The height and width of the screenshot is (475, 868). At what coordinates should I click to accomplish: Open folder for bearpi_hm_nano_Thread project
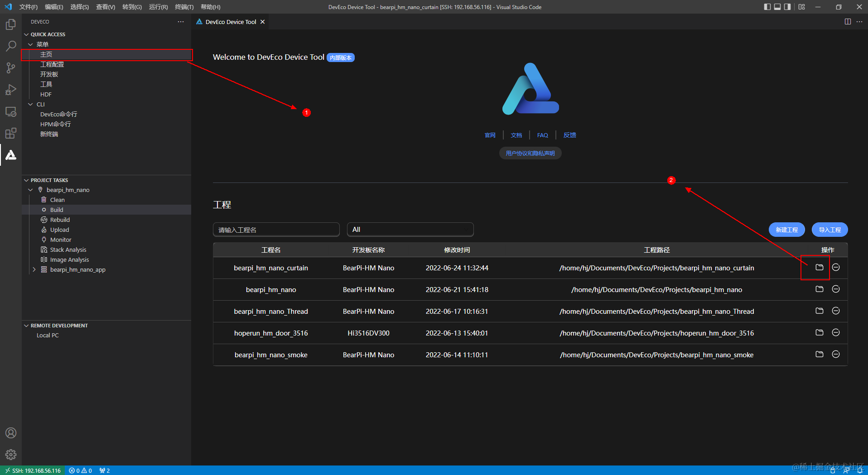pos(820,311)
